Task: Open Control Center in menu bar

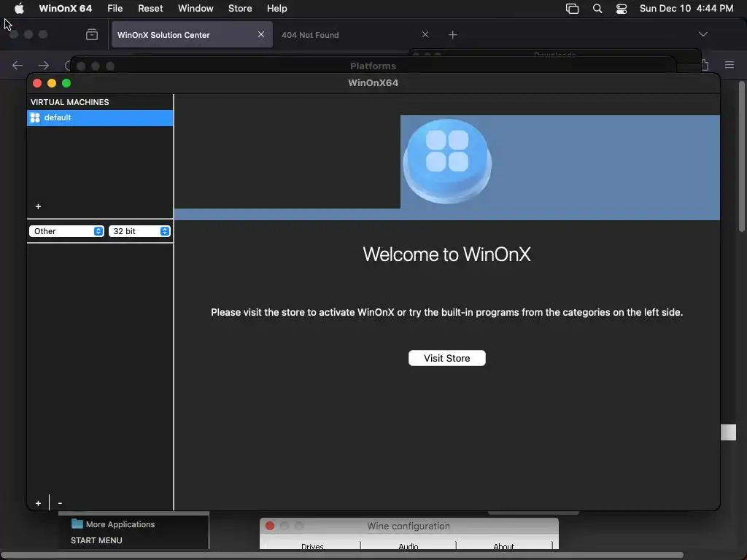Action: 622,9
